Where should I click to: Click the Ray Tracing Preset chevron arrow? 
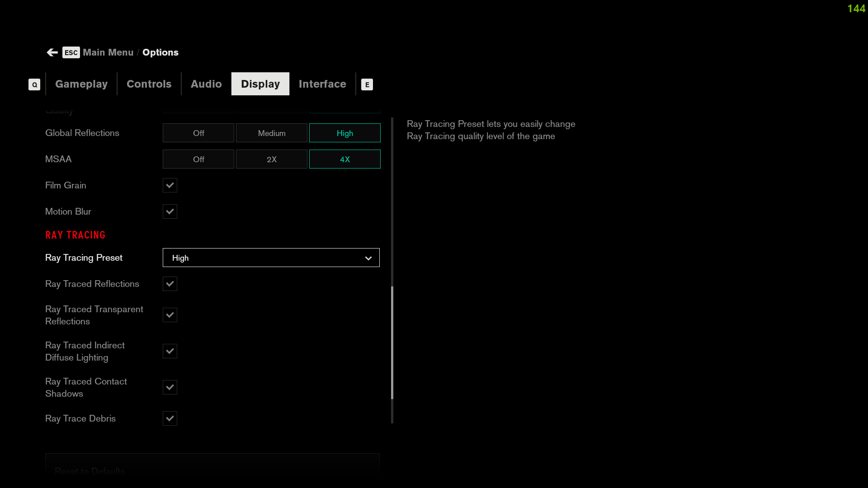pos(368,258)
